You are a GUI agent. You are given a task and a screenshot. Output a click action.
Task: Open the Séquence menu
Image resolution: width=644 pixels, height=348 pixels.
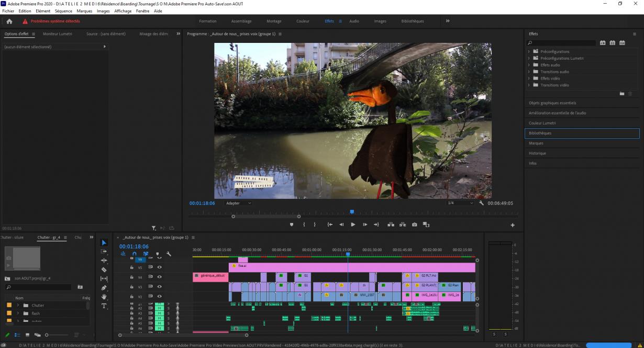tap(63, 11)
